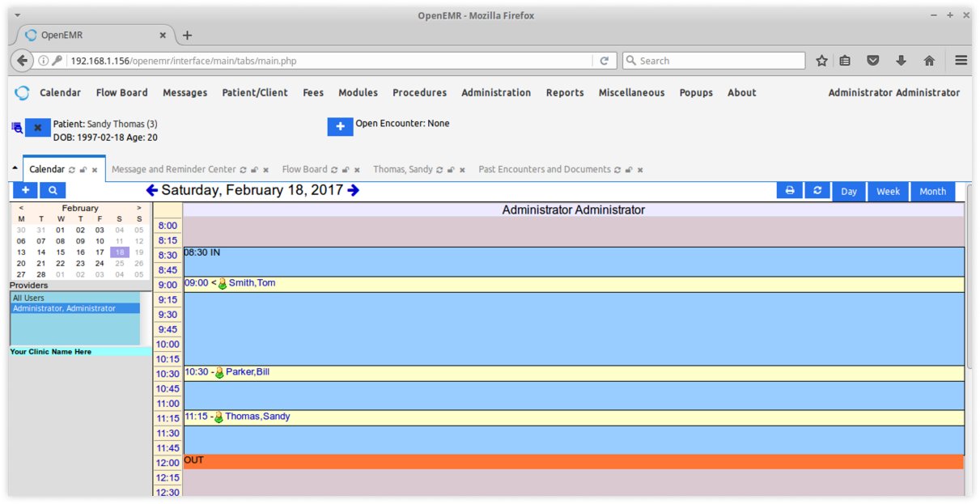Viewport: 980px width, 504px height.
Task: Toggle the lock on the Flow Board tab
Action: 346,170
